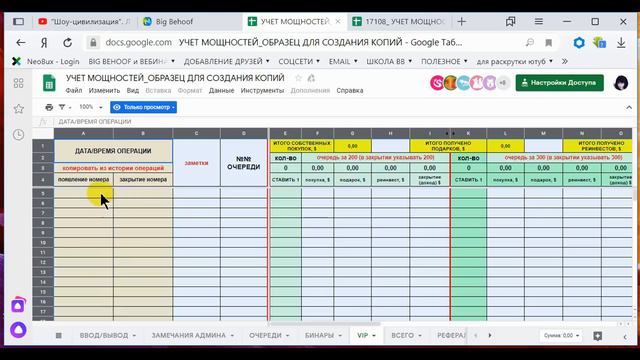Expand the ПОЛЕЗНОЕ bookmarks folder

pos(444,61)
